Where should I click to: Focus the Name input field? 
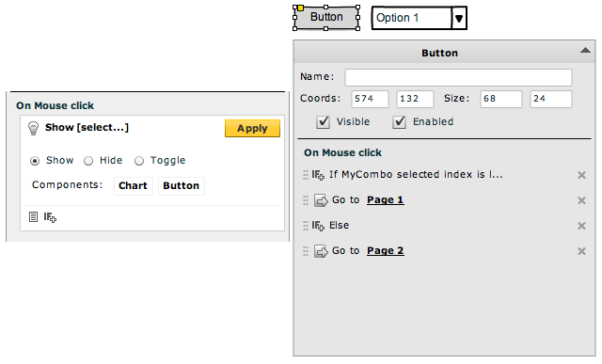[458, 77]
